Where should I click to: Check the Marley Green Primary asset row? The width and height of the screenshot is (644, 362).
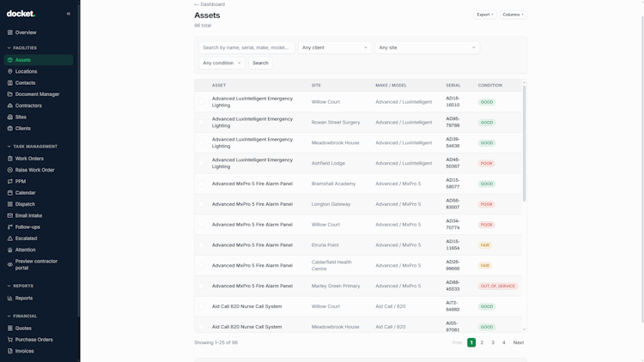coord(201,286)
